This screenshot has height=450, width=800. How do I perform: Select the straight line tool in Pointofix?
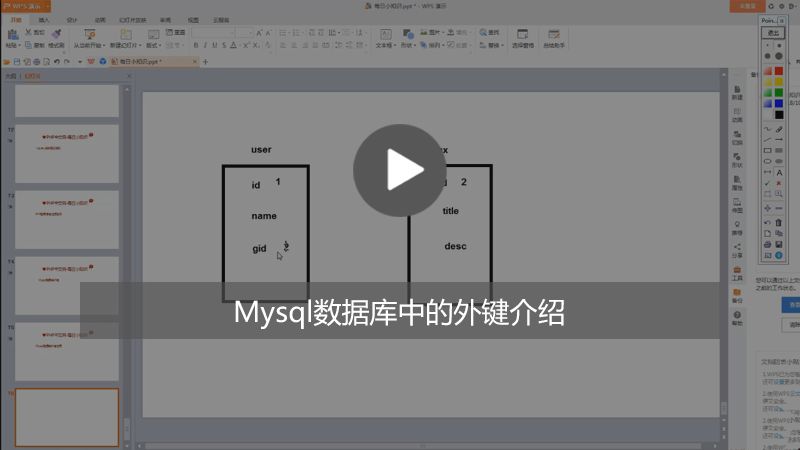click(767, 139)
